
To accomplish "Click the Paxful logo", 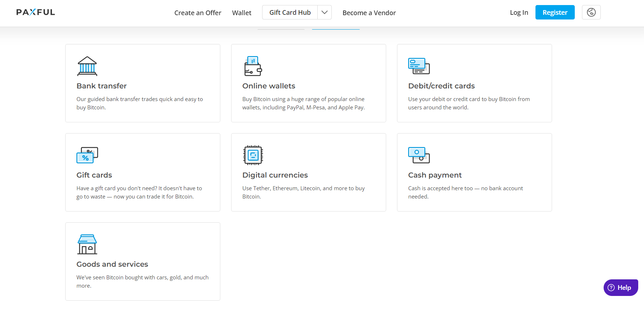I will pyautogui.click(x=36, y=12).
